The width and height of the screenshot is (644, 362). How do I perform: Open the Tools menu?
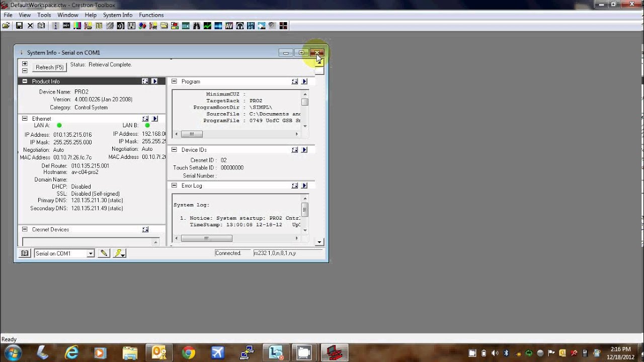point(44,15)
